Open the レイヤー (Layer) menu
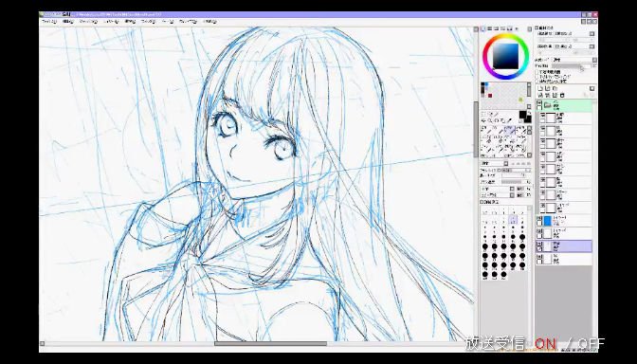Viewport: 637px width, 364px height. coord(111,21)
